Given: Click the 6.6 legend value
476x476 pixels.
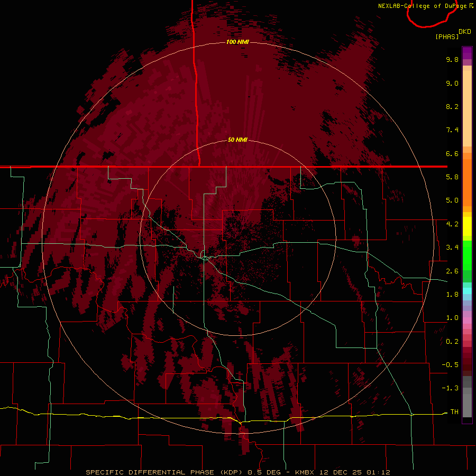Looking at the screenshot, I should click(452, 153).
